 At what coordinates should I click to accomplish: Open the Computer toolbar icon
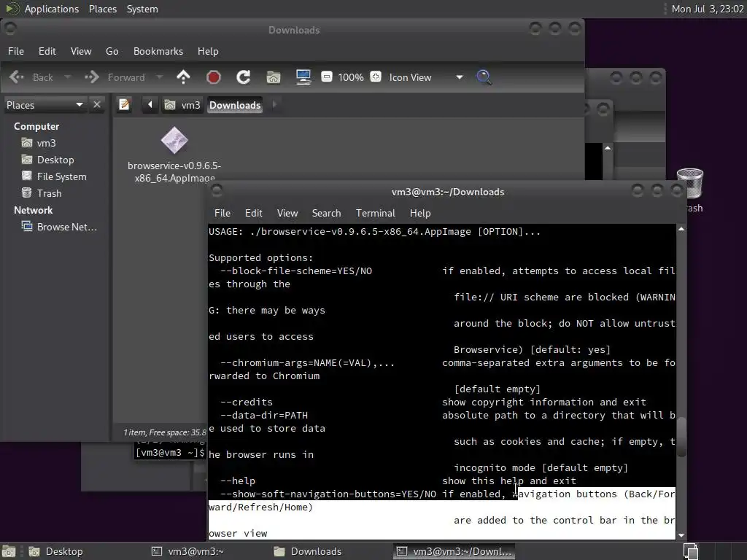pos(303,77)
